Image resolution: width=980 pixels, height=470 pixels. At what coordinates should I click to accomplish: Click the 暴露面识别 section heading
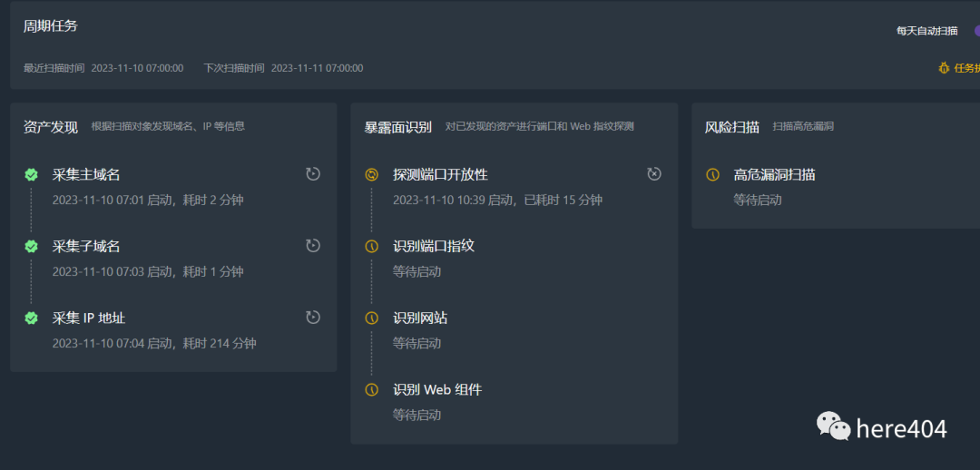click(398, 127)
